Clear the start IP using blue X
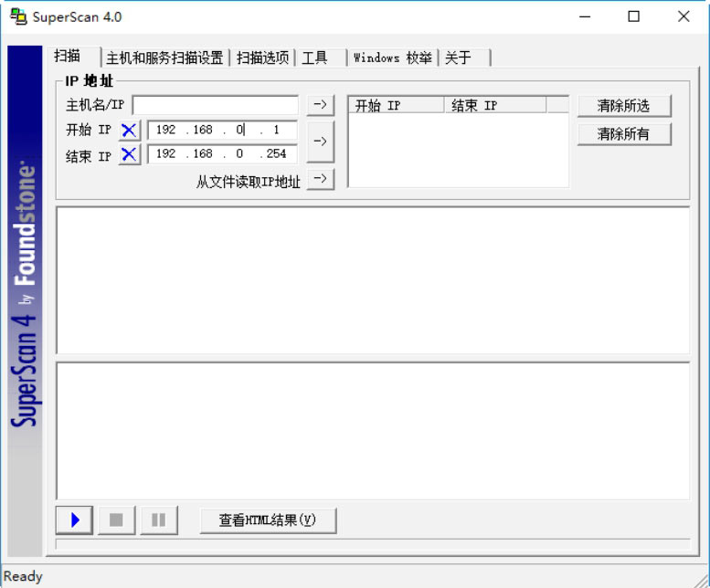 coord(129,131)
